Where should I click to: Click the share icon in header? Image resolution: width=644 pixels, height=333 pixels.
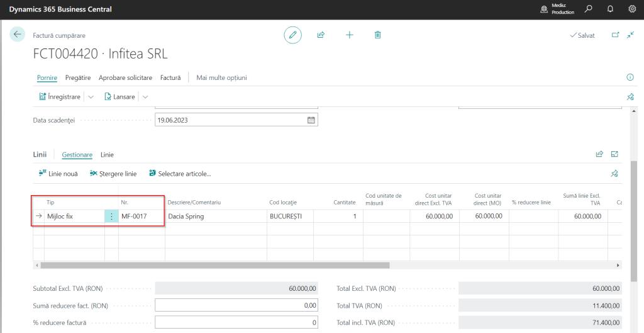[x=321, y=35]
